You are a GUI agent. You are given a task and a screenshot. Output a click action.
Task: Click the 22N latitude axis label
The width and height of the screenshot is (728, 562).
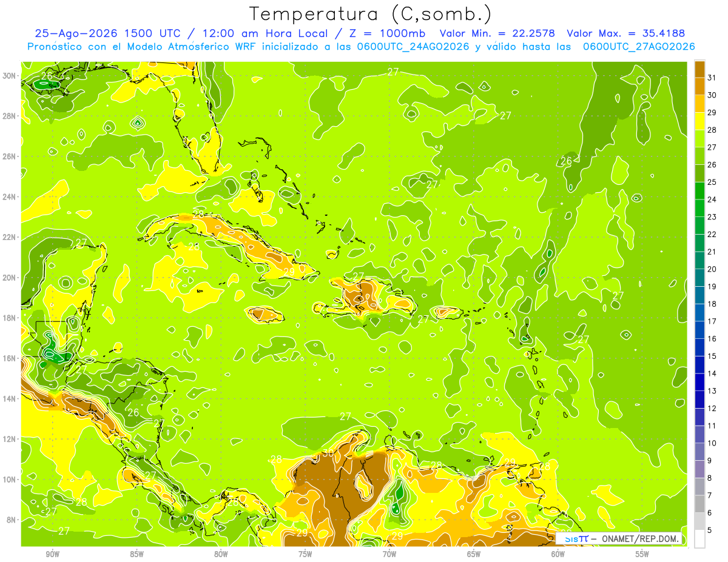pos(9,237)
